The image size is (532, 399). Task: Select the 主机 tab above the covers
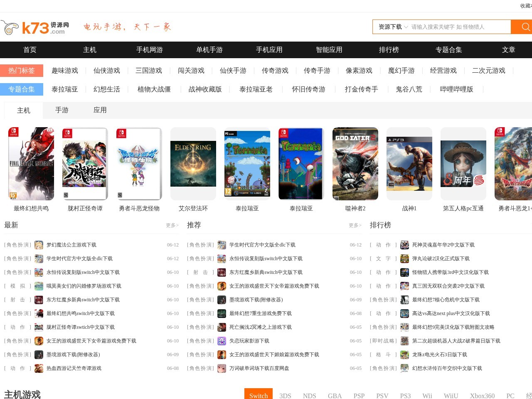24,110
